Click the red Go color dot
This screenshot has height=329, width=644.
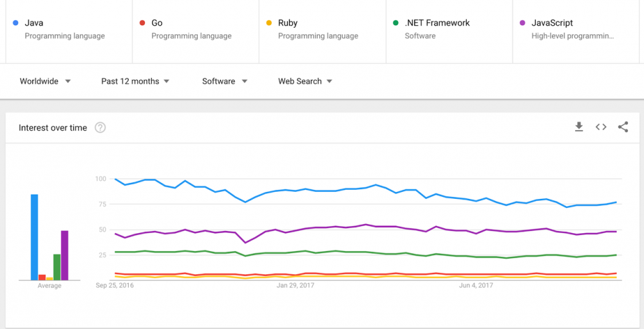click(142, 23)
